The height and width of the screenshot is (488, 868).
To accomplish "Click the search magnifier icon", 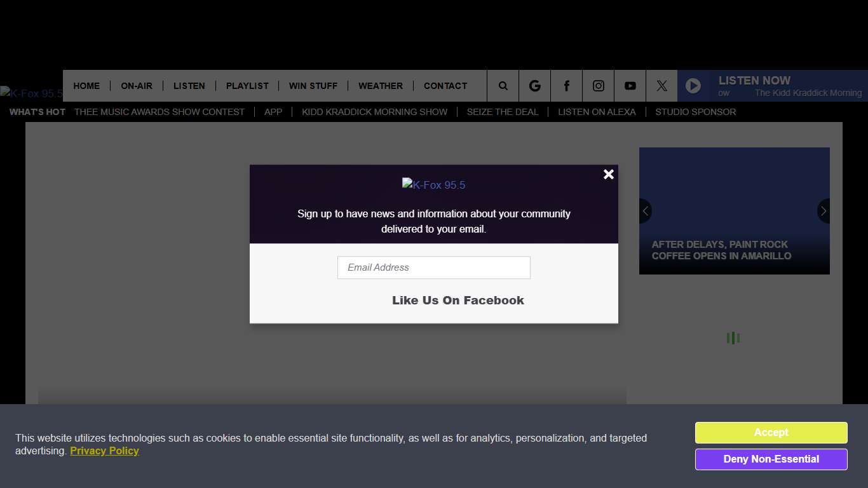I will point(503,86).
